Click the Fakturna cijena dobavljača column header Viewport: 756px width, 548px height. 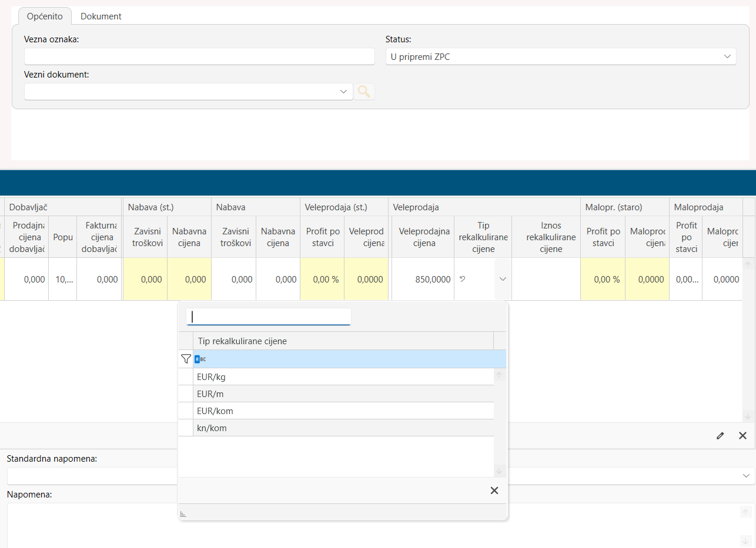click(x=99, y=237)
